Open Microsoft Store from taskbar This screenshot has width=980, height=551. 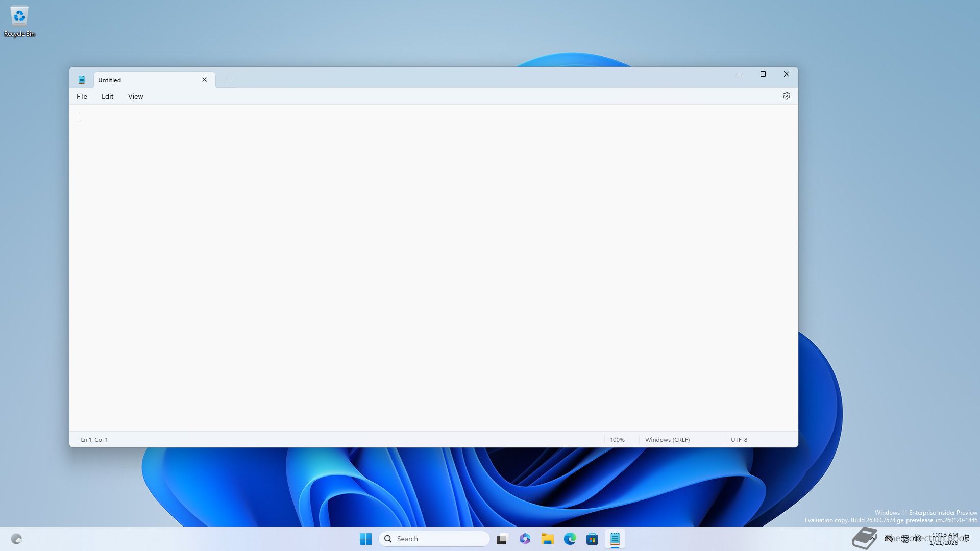(x=592, y=539)
